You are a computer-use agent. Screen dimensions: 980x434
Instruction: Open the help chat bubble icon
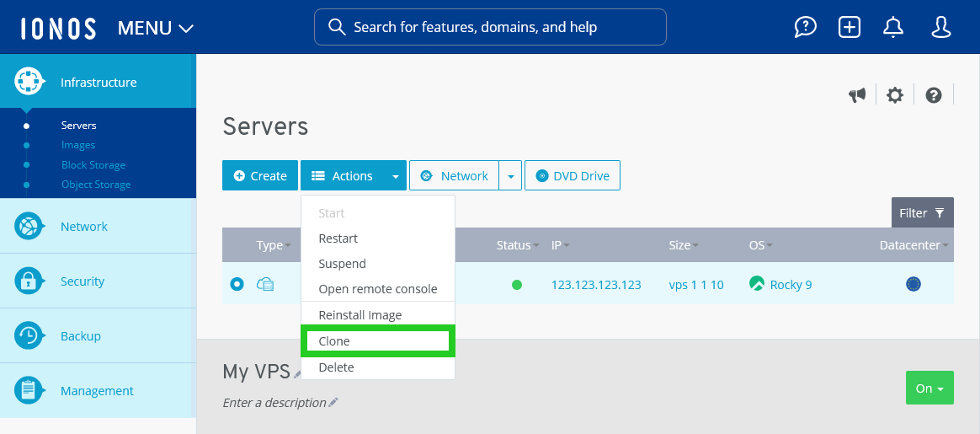806,27
